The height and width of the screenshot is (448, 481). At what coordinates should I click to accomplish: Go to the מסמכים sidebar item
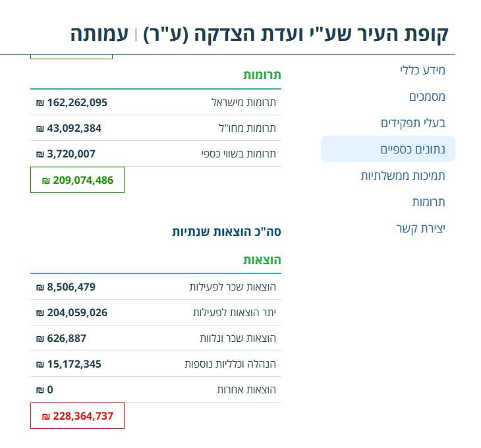427,96
